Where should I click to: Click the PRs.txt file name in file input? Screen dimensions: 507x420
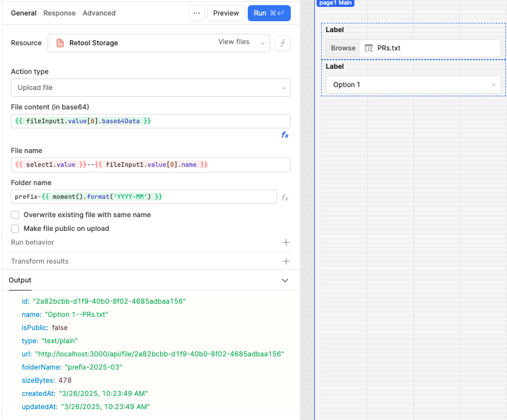coord(389,48)
